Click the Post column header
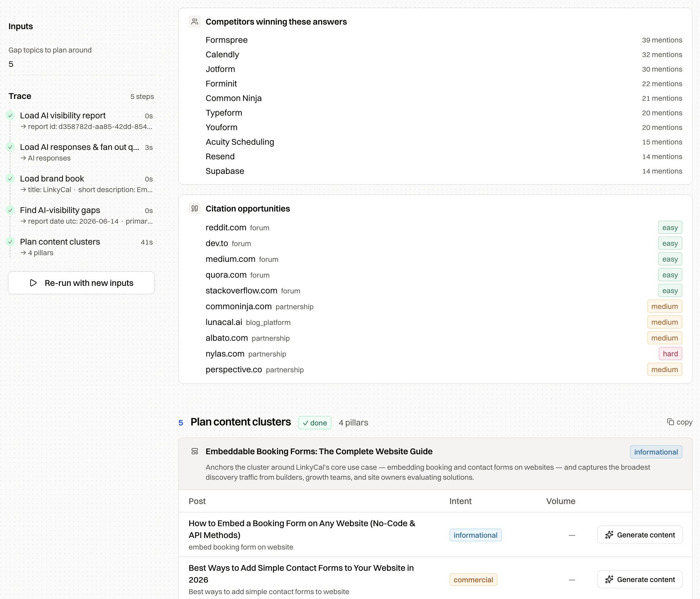The height and width of the screenshot is (599, 700). pyautogui.click(x=197, y=501)
